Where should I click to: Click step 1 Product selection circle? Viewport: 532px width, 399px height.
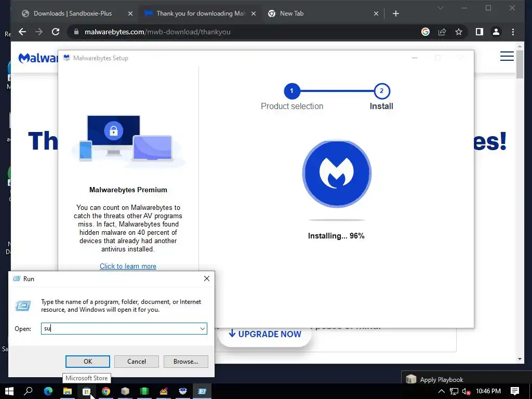click(291, 91)
